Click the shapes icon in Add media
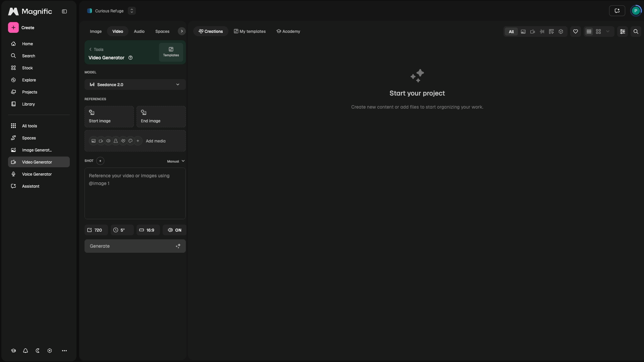This screenshot has height=362, width=644. [123, 141]
